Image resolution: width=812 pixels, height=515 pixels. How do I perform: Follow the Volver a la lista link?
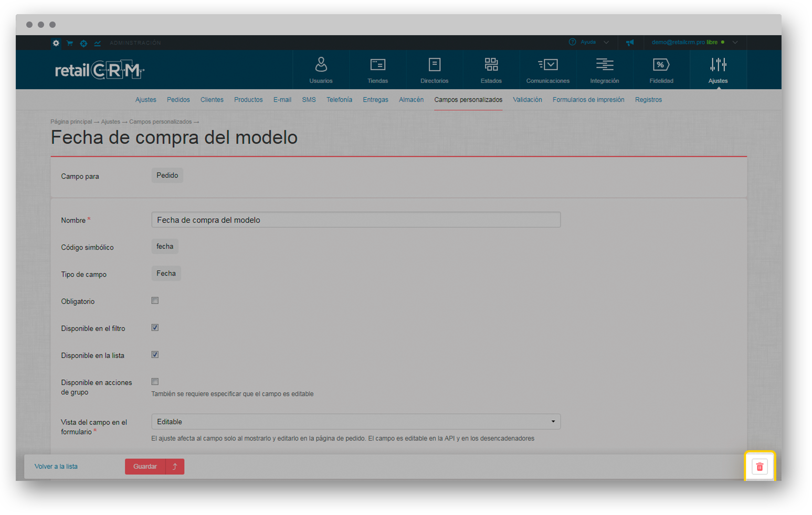click(x=56, y=467)
